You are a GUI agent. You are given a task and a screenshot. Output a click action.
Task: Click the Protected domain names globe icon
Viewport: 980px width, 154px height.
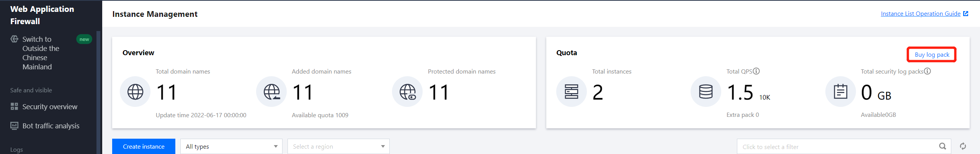click(407, 92)
